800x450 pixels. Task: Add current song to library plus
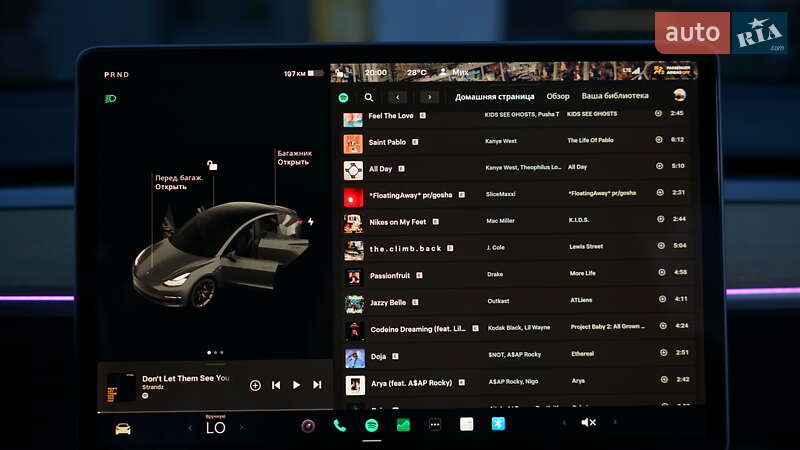(x=255, y=385)
